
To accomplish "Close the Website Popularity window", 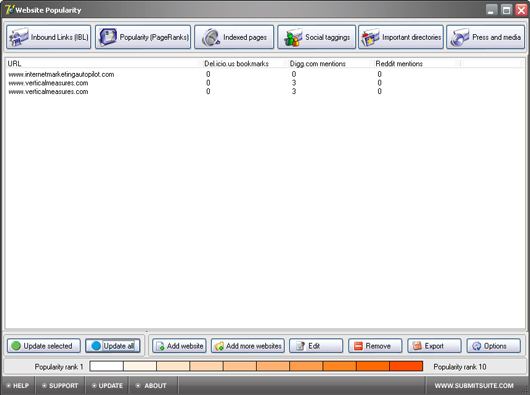I will pos(521,10).
